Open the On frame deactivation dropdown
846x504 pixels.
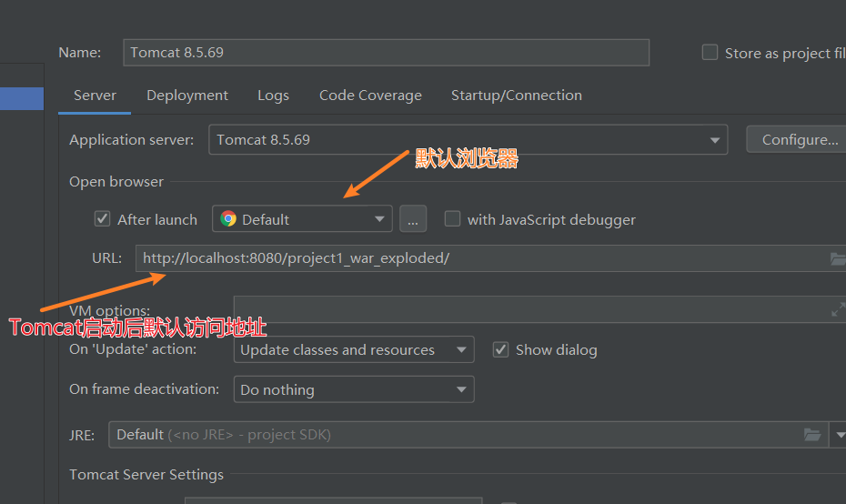(354, 389)
